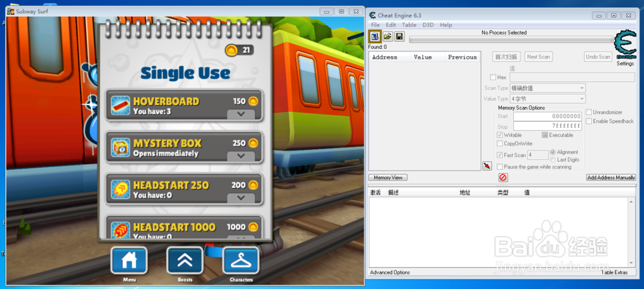
Task: Open Cheat Engine Settings logo
Action: [x=625, y=45]
